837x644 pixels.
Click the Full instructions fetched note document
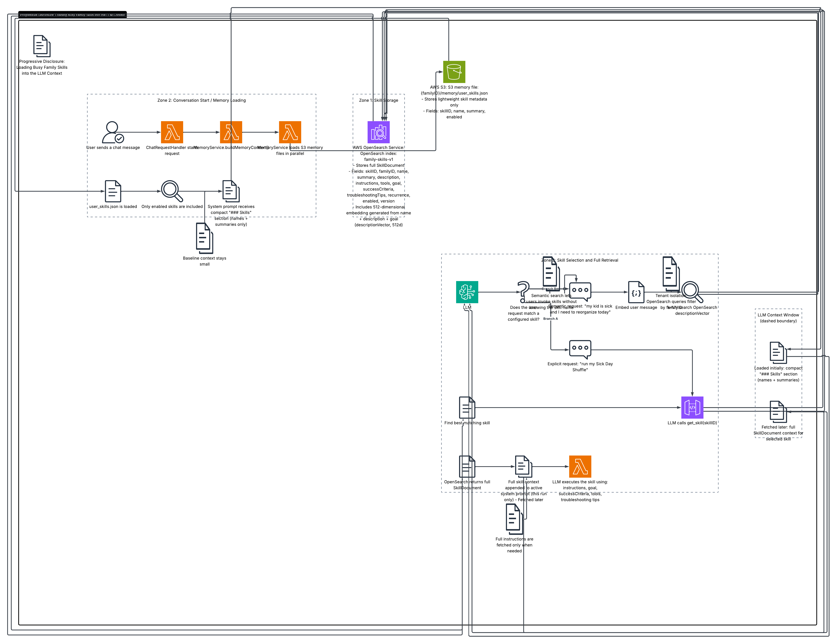[x=514, y=519]
